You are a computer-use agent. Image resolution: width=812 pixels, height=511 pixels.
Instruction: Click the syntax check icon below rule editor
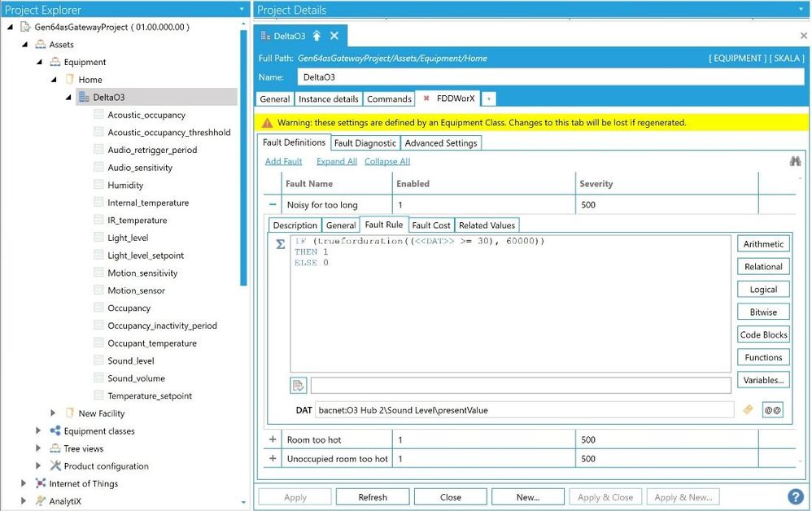pos(299,385)
